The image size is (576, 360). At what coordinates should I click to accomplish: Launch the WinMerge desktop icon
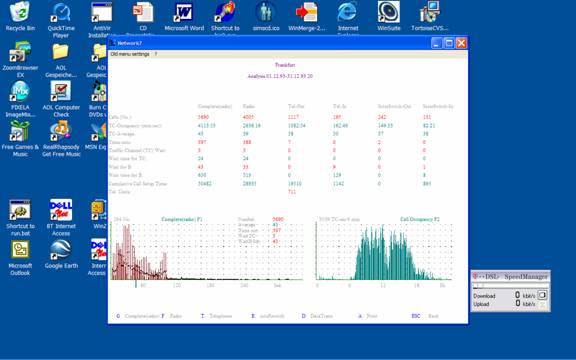click(307, 17)
